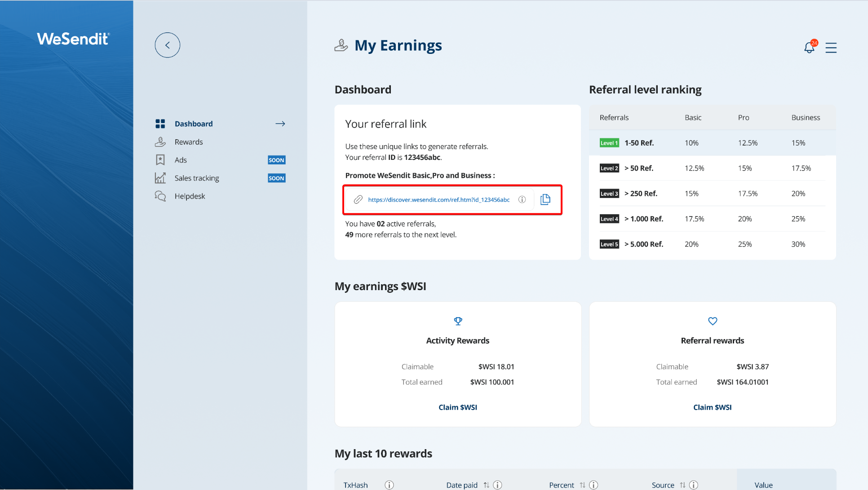Claim $WSI for Activity Rewards

tap(458, 407)
